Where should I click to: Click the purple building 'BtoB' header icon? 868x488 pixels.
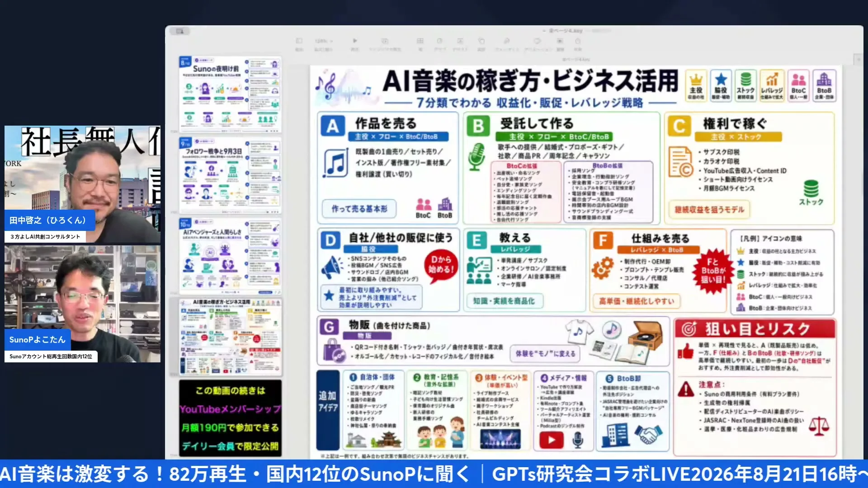(824, 85)
